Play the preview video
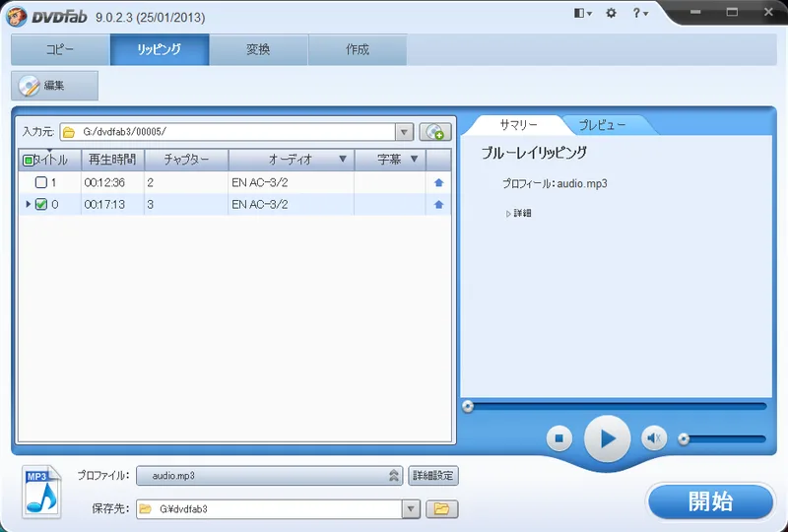Viewport: 788px width, 532px height. tap(607, 438)
